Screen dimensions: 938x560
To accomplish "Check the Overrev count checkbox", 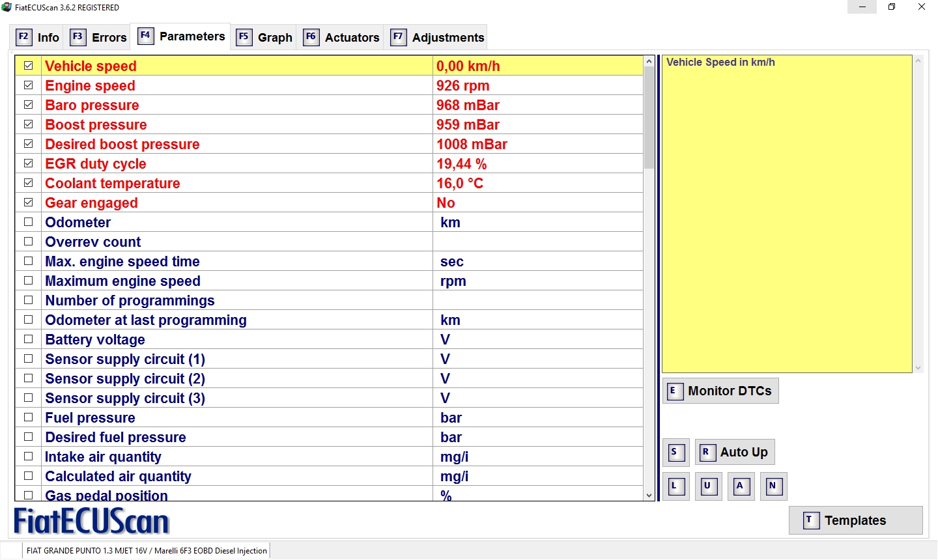I will tap(29, 242).
